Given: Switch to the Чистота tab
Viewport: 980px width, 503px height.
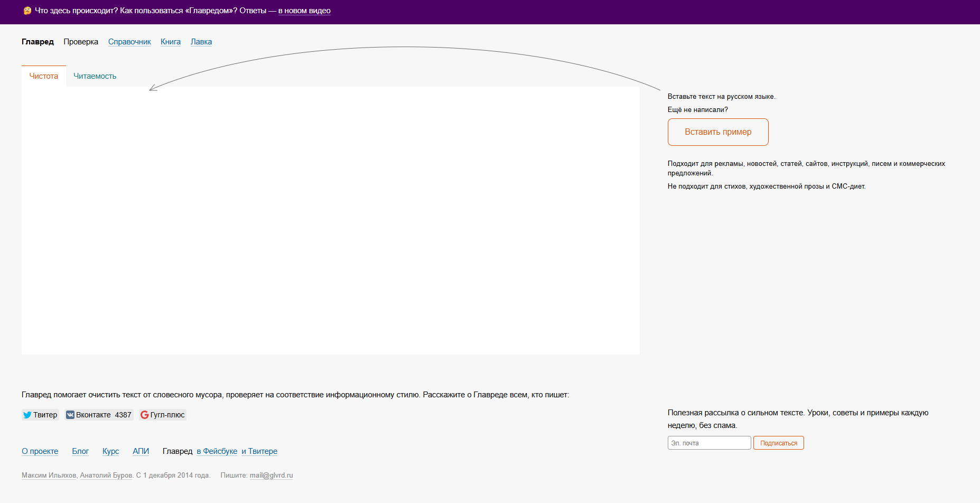Looking at the screenshot, I should click(x=44, y=76).
